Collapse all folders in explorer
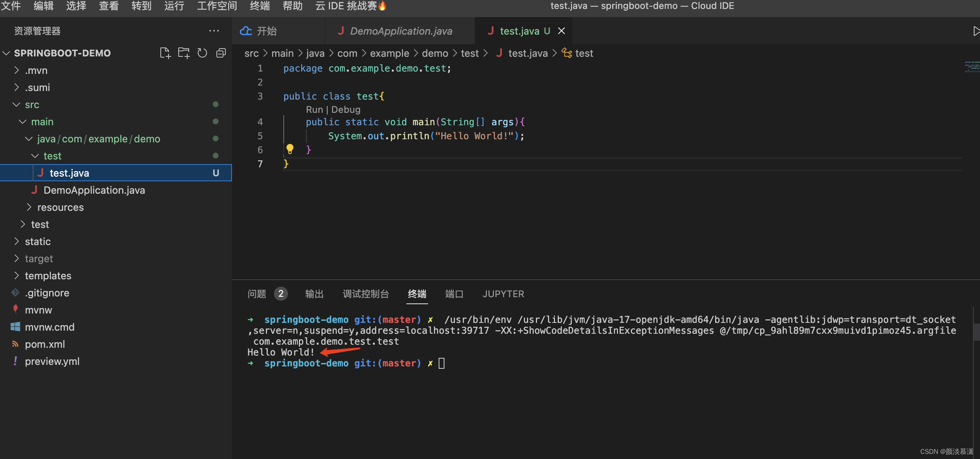 coord(221,53)
